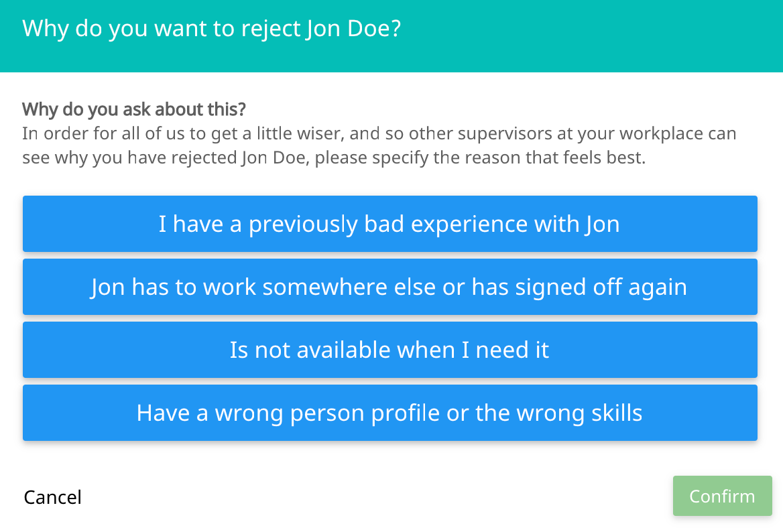Choose the wrong skills rejection reason
The image size is (783, 532).
click(390, 413)
